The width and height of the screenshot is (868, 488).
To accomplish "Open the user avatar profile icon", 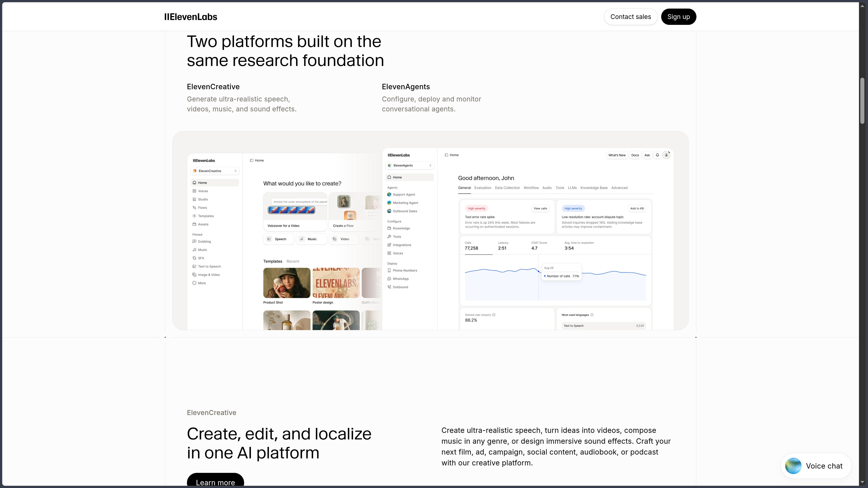I will pos(666,155).
